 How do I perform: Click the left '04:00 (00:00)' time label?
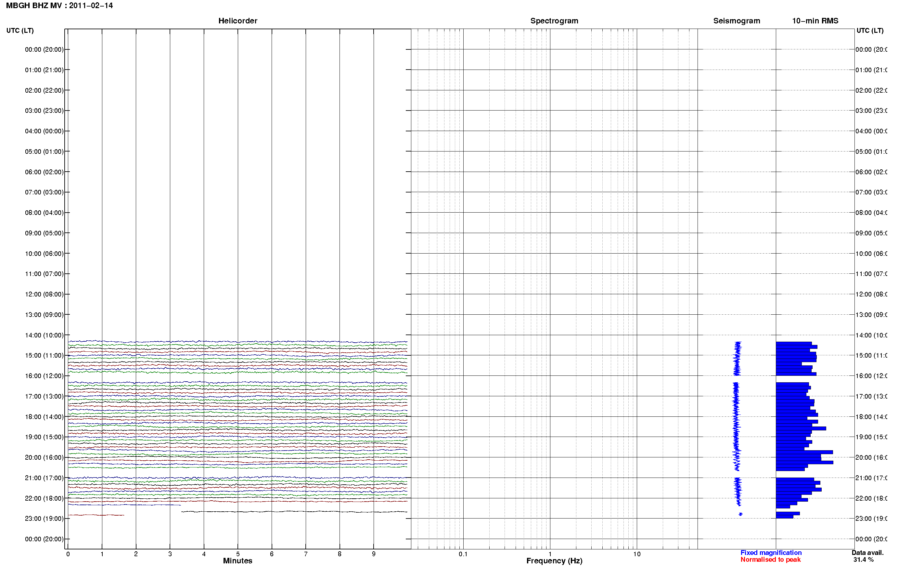44,131
